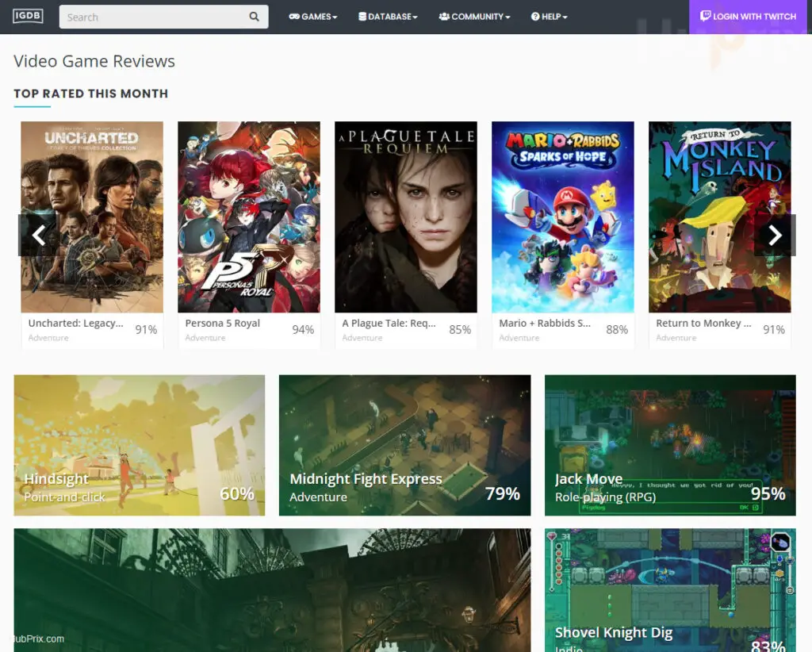This screenshot has height=652, width=812.
Task: Open Uncharted: Legacy cover art
Action: pos(92,217)
